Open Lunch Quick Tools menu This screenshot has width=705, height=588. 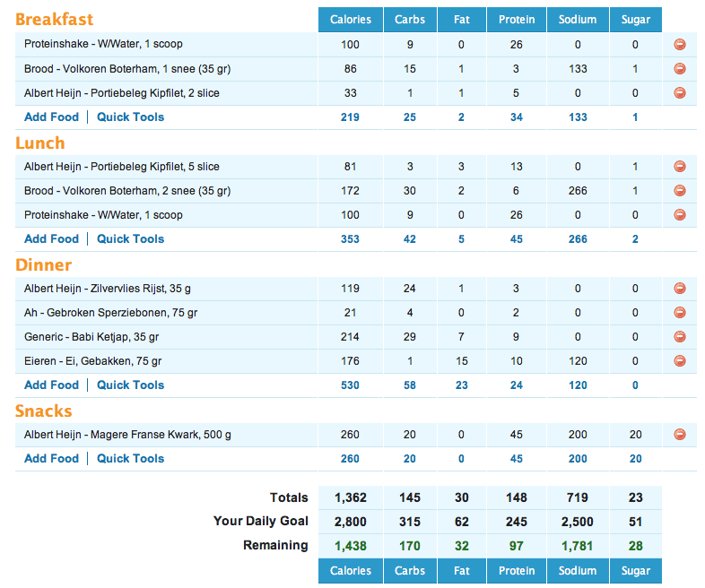(x=130, y=239)
